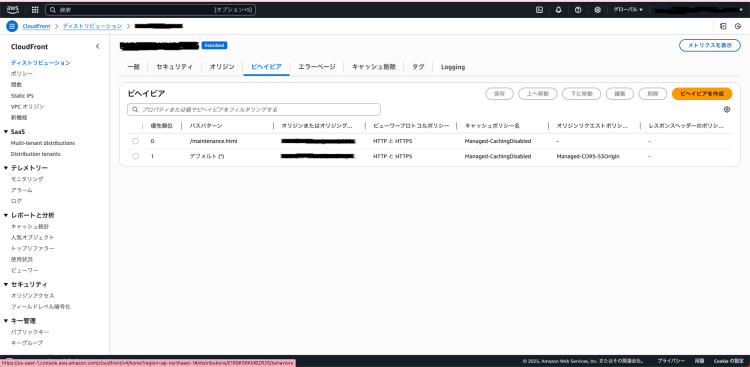This screenshot has height=367, width=750.
Task: Collapse the セキュリティ navigation section
Action: (6, 284)
